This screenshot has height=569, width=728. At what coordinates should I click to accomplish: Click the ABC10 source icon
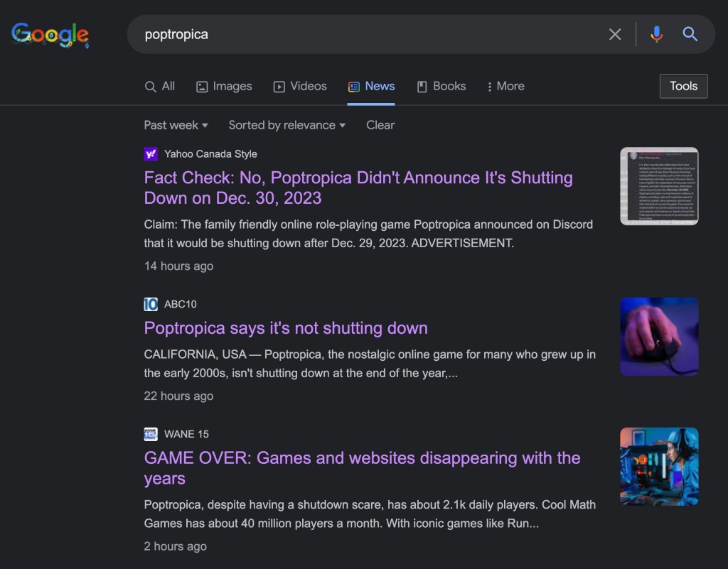151,304
